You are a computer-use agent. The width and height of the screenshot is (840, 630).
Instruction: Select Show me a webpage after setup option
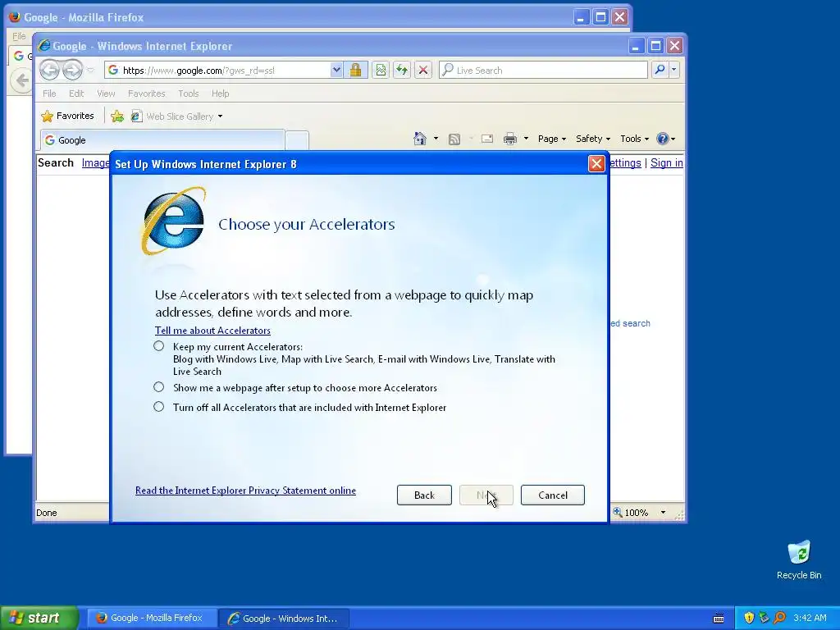tap(158, 387)
